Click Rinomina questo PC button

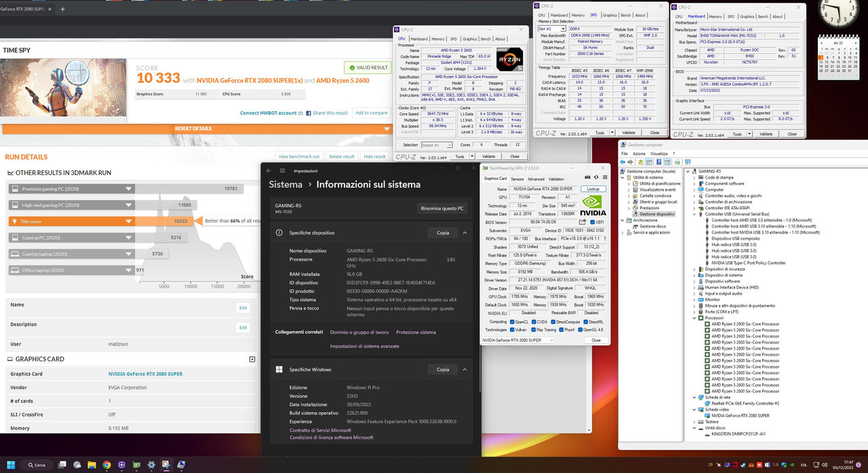(443, 208)
